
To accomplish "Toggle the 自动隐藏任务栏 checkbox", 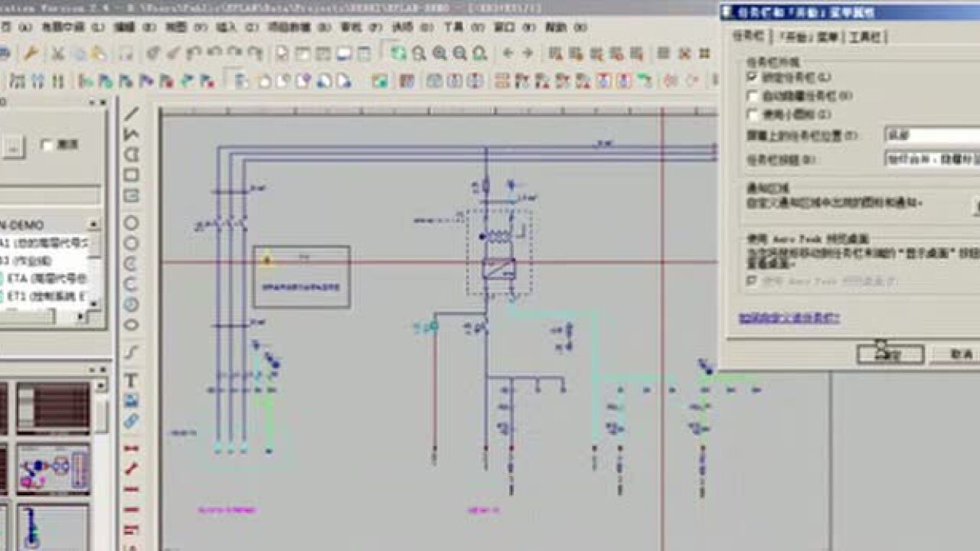I will click(751, 96).
